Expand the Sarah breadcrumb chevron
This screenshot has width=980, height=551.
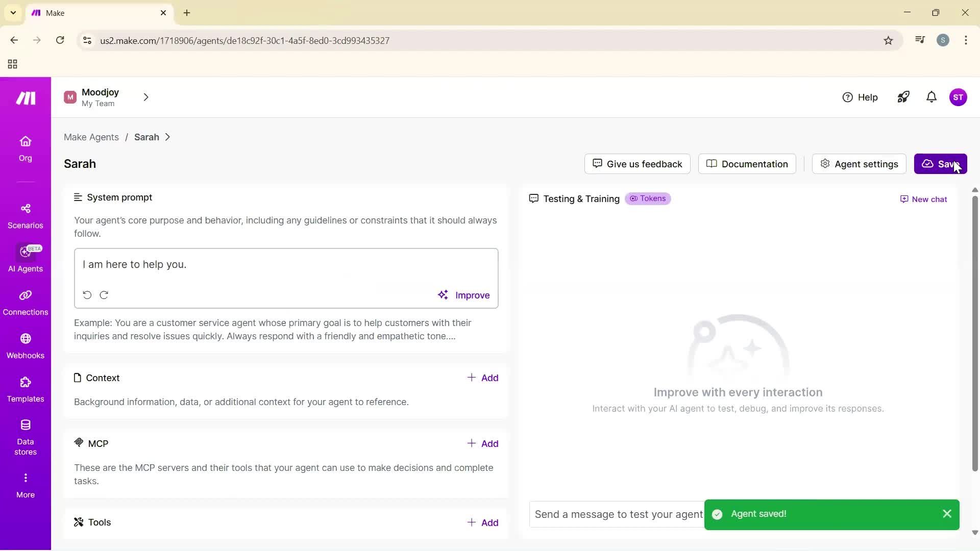[167, 137]
